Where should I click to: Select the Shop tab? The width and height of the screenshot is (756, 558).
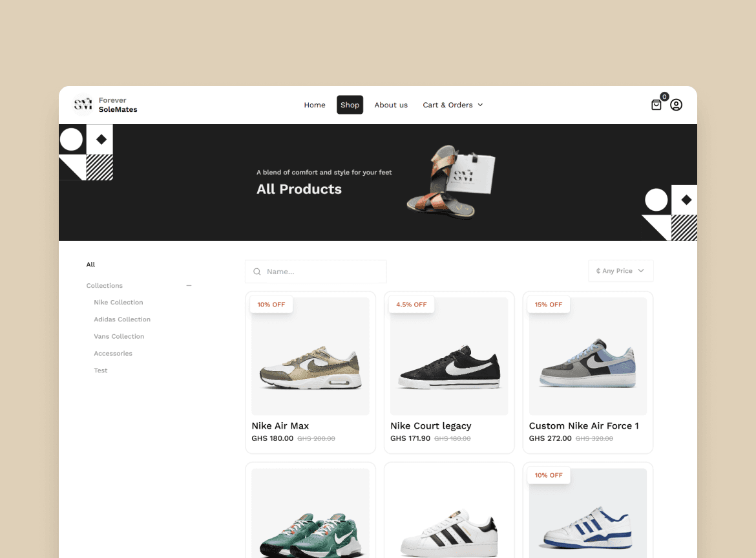(350, 105)
